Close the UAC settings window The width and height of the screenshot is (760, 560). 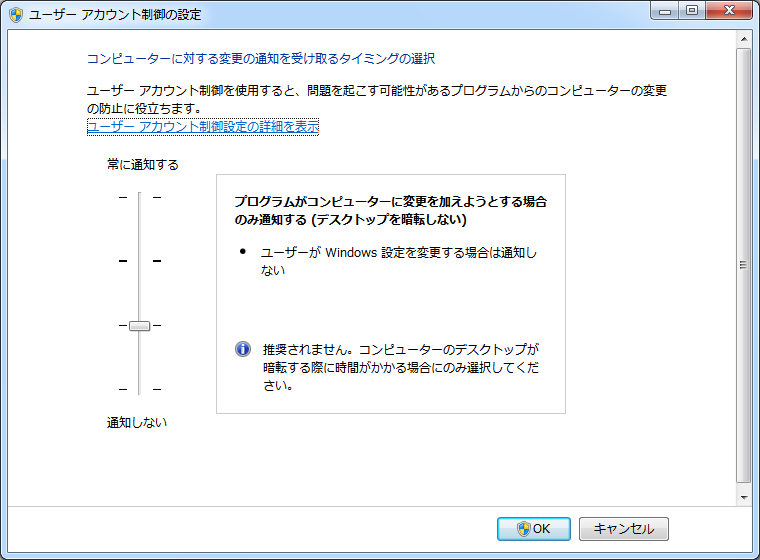coord(729,12)
